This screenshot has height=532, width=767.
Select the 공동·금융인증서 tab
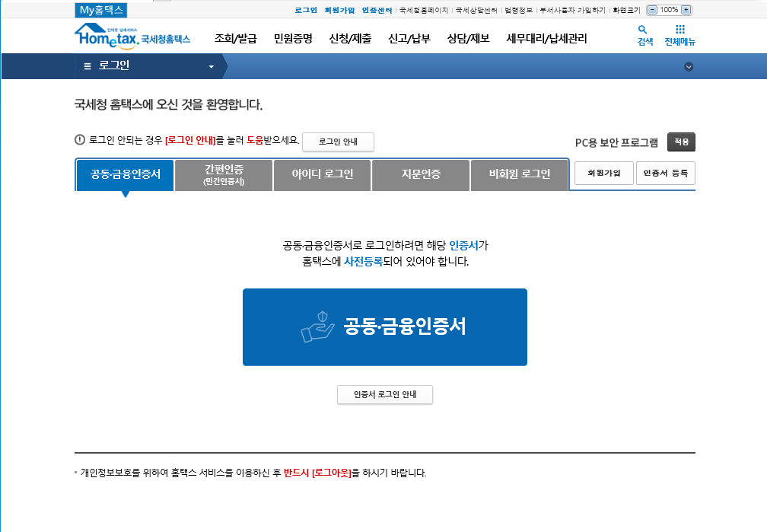[126, 174]
